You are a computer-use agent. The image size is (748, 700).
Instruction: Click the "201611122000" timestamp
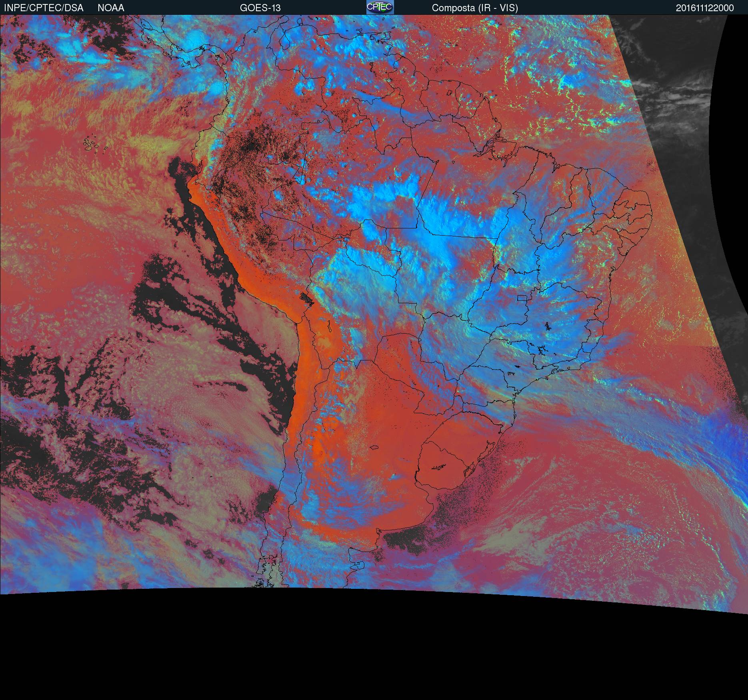(x=705, y=8)
